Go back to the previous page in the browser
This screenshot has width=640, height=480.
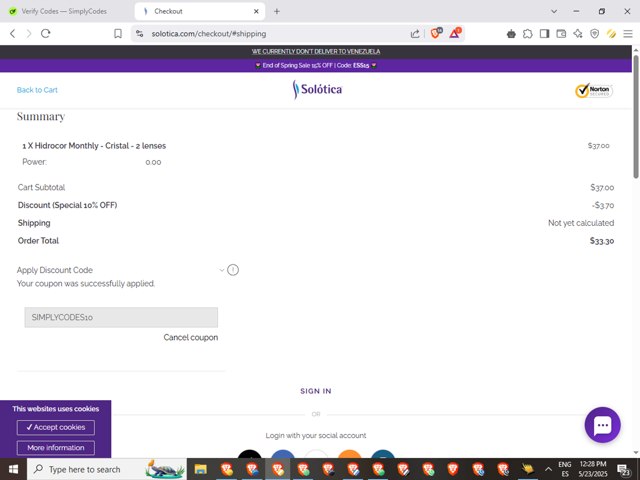[x=13, y=33]
